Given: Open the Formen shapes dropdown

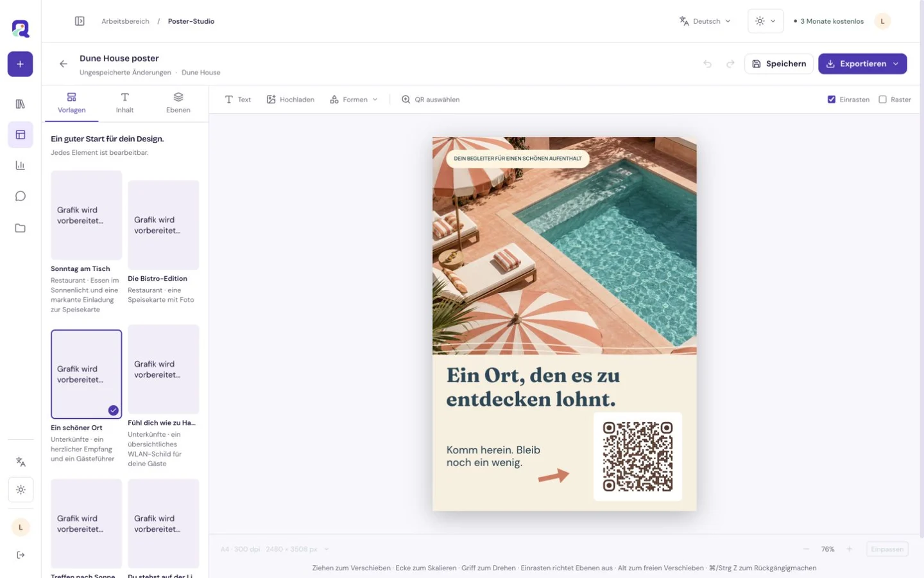Looking at the screenshot, I should (354, 100).
